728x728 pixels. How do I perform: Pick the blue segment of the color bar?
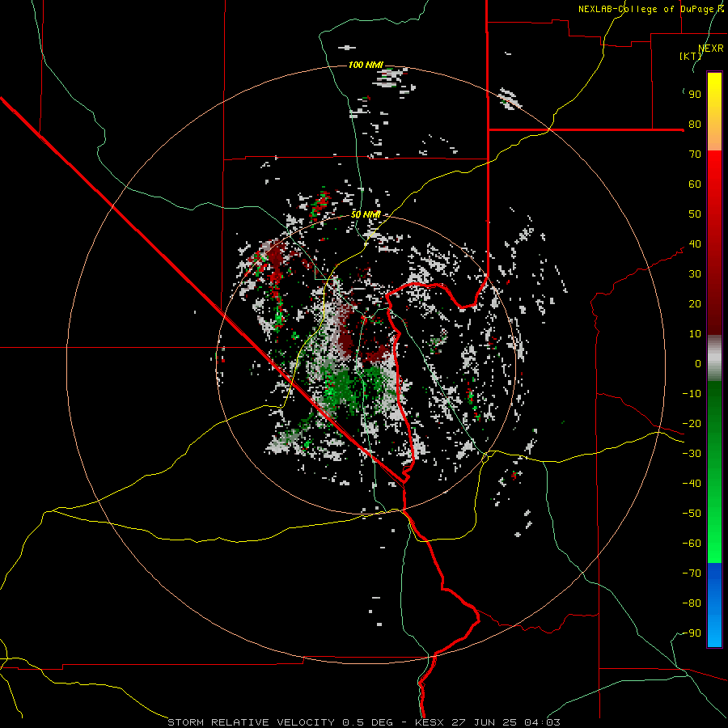pos(714,604)
